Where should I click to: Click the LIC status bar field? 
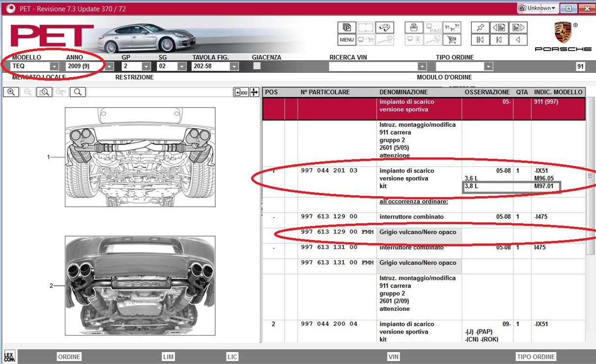point(232,357)
